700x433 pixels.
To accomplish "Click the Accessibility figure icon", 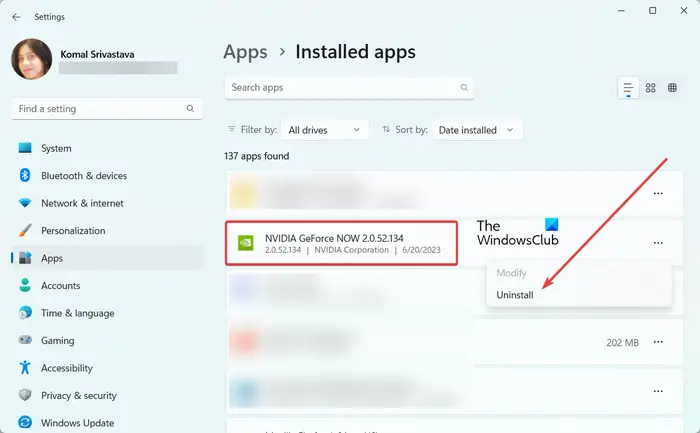I will tap(25, 367).
